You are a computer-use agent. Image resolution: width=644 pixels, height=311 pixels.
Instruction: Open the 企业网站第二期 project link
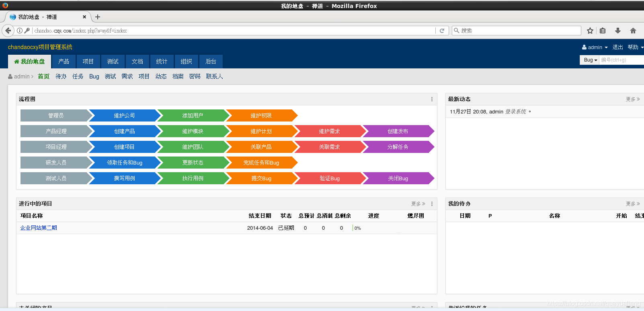tap(39, 228)
